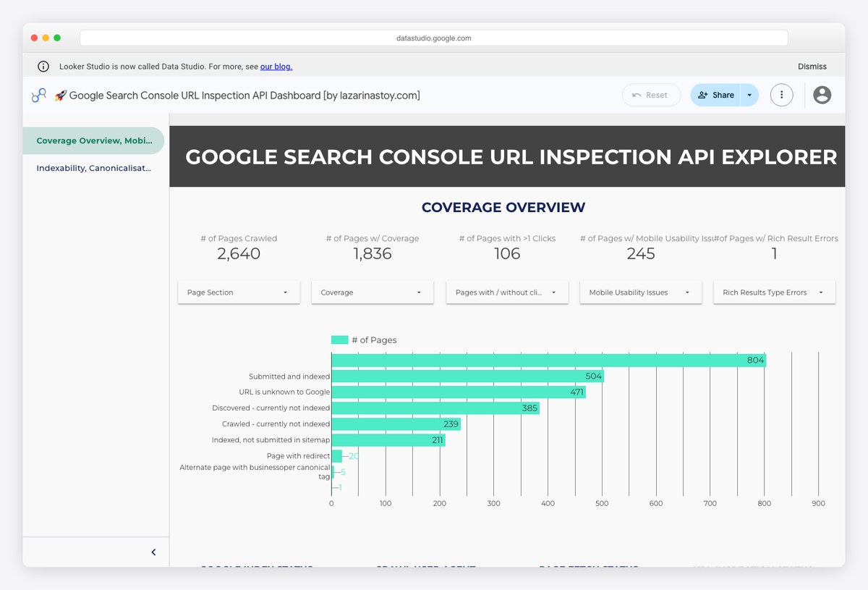
Task: Click the # of Pages w/ Coverage value 1,836
Action: click(373, 254)
